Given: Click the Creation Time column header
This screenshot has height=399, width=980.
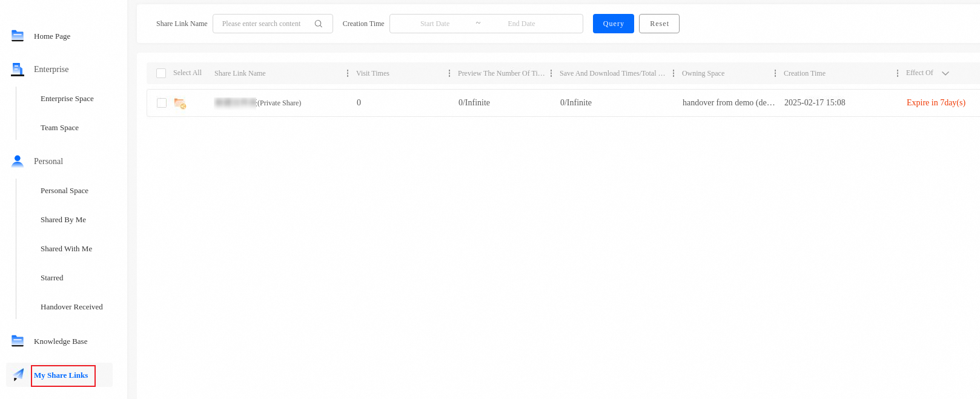Looking at the screenshot, I should pyautogui.click(x=804, y=73).
